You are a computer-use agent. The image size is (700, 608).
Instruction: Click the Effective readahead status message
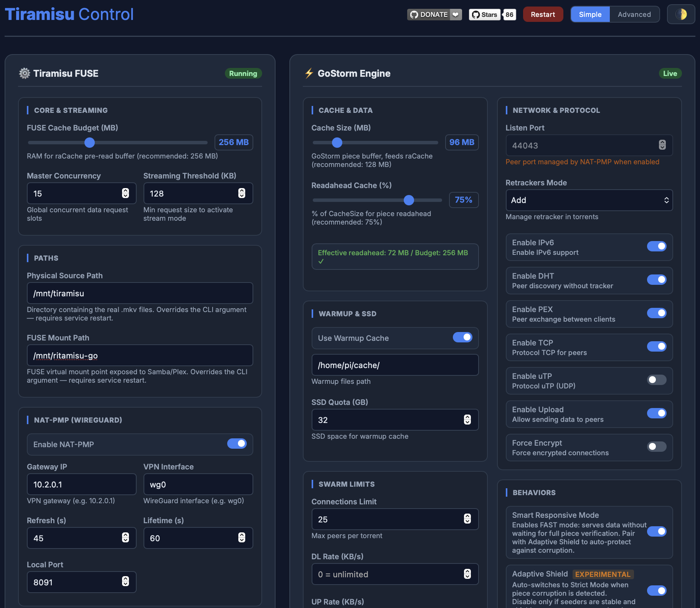(x=395, y=257)
